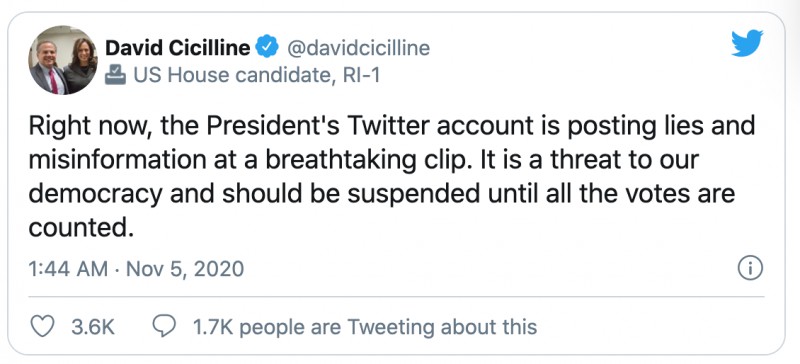The image size is (800, 364).
Task: Click the democracy and should be suspended line
Action: pyautogui.click(x=382, y=194)
